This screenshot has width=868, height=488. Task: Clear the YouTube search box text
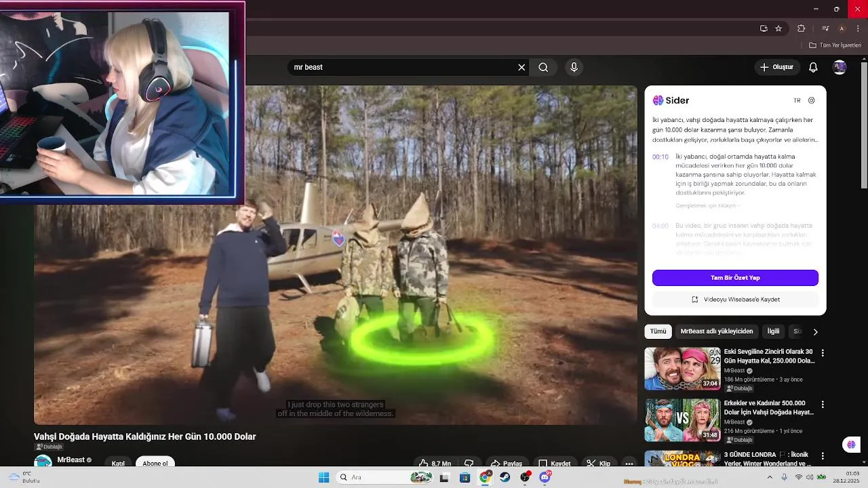pyautogui.click(x=521, y=67)
